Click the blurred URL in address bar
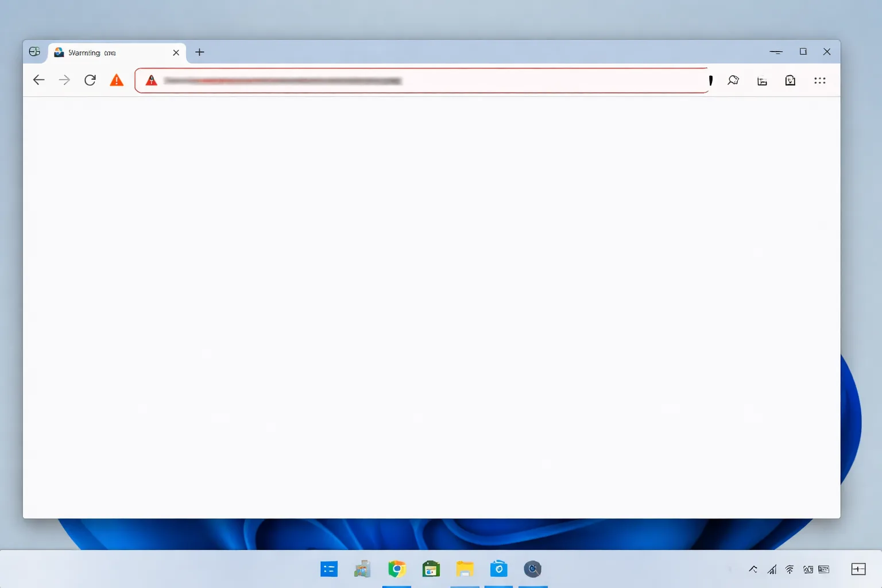The height and width of the screenshot is (588, 882). [x=283, y=81]
